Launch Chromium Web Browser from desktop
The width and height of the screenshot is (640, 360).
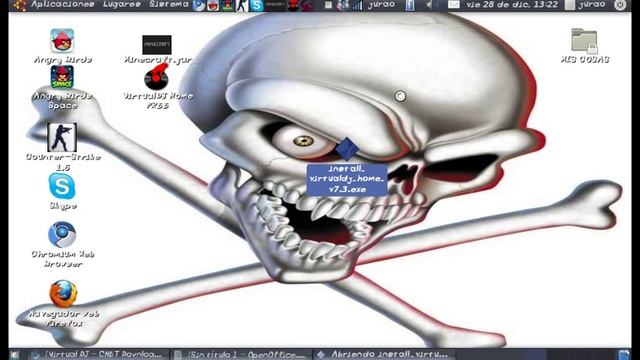click(x=62, y=234)
